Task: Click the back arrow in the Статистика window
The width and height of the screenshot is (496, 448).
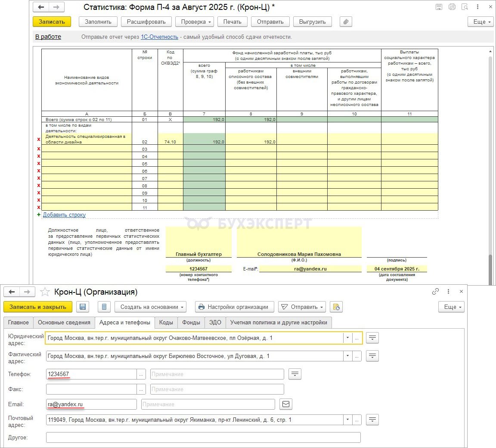Action: (41, 7)
